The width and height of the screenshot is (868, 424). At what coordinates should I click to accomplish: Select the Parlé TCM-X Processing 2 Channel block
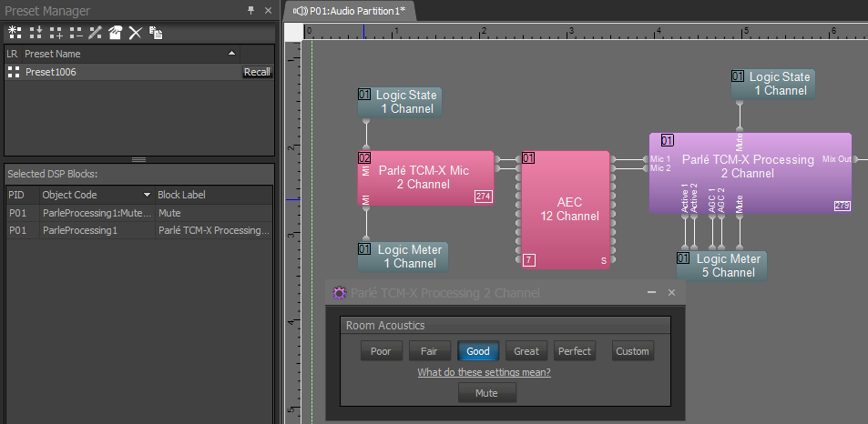tap(751, 173)
